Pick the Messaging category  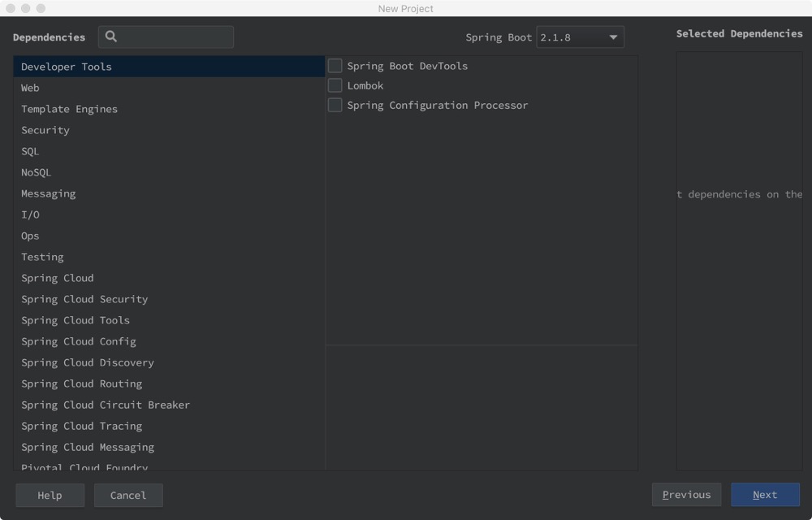pos(48,193)
